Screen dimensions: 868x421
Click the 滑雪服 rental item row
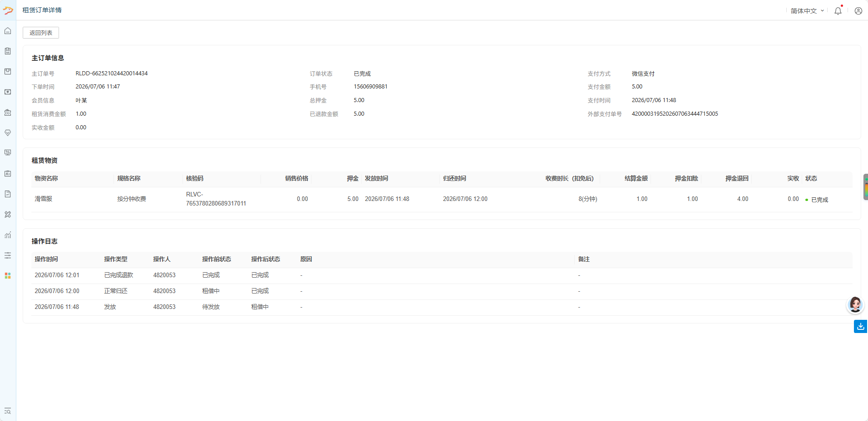pyautogui.click(x=442, y=199)
